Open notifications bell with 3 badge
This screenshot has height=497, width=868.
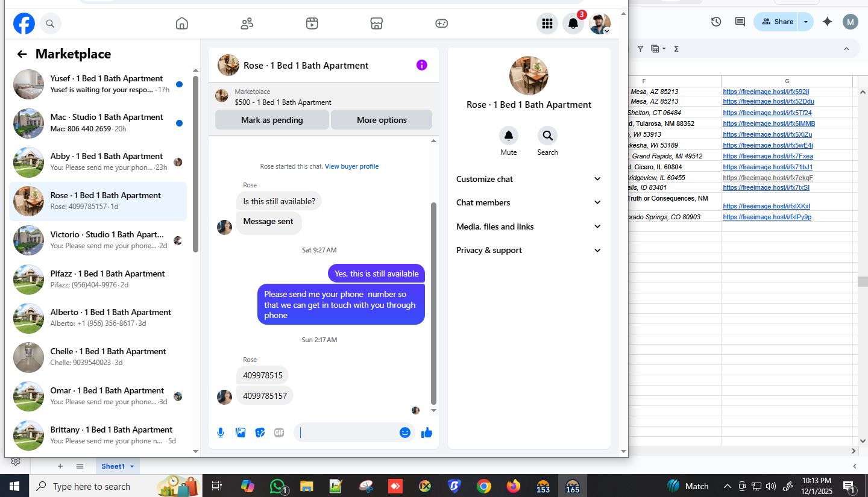click(574, 23)
